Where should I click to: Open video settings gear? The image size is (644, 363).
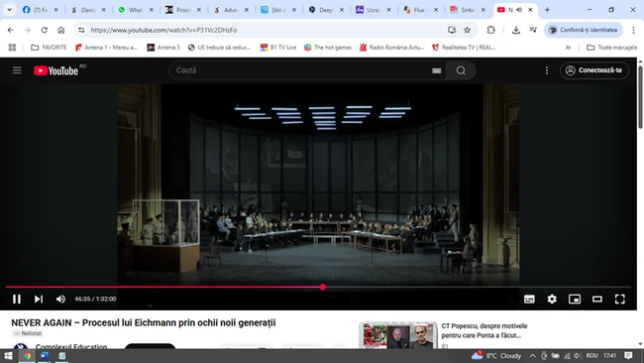(x=552, y=299)
